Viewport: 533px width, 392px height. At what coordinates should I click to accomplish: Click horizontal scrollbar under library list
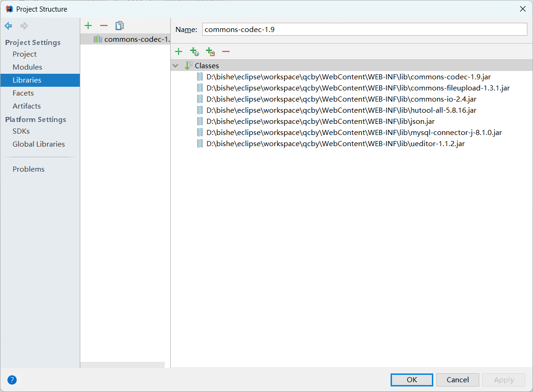pyautogui.click(x=122, y=365)
